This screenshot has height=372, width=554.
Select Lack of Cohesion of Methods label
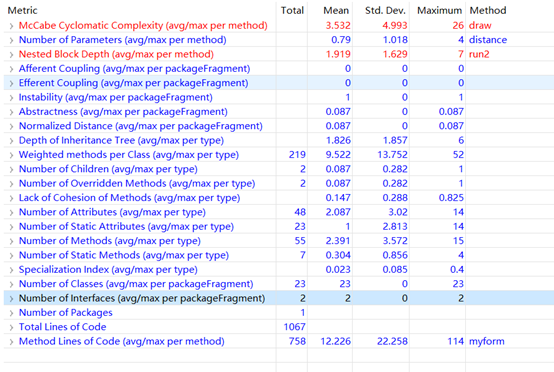(x=129, y=197)
